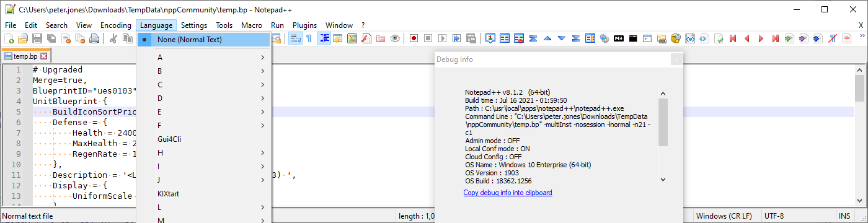Click the New file toolbar icon
The width and height of the screenshot is (868, 223).
point(9,38)
